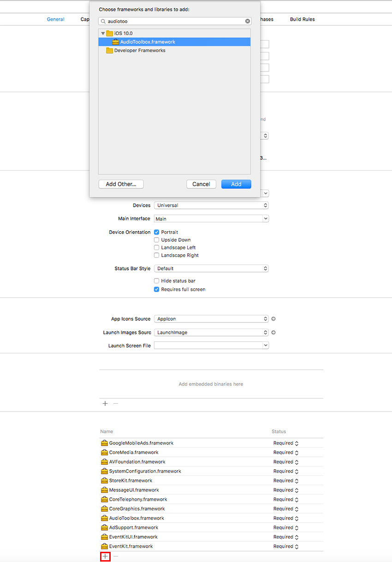Collapse the iOS 10.0 folder

click(103, 33)
